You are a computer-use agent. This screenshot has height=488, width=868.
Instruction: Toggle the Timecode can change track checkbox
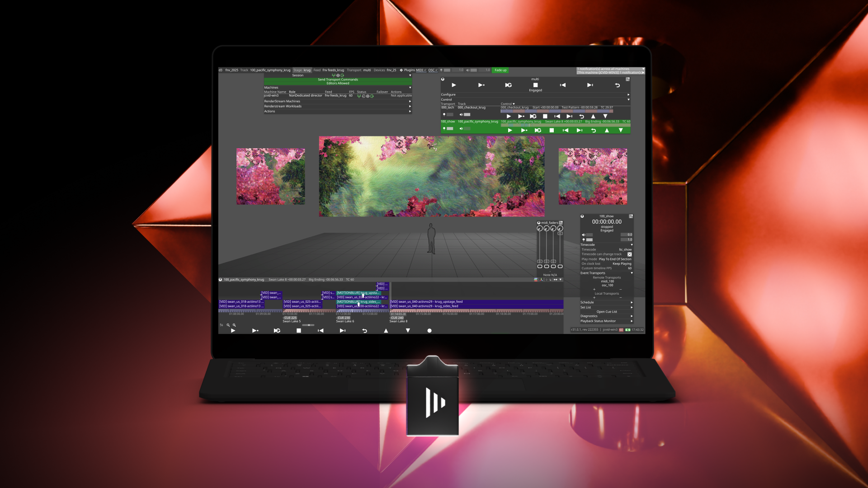click(629, 254)
